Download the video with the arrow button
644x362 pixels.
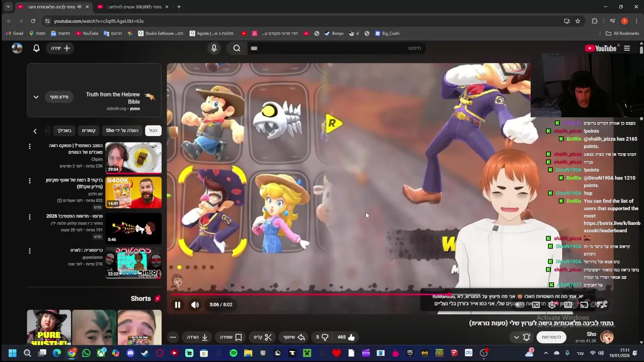click(198, 337)
